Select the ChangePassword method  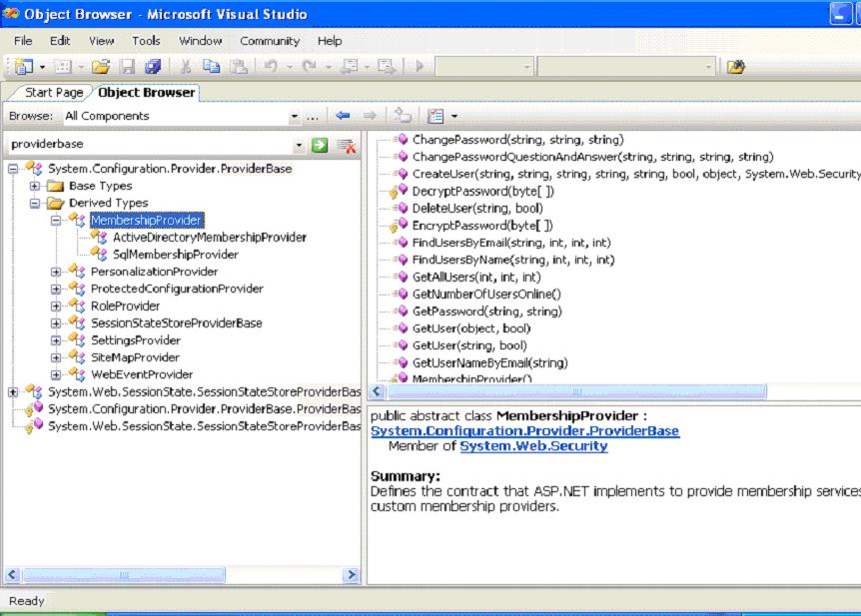(x=517, y=140)
